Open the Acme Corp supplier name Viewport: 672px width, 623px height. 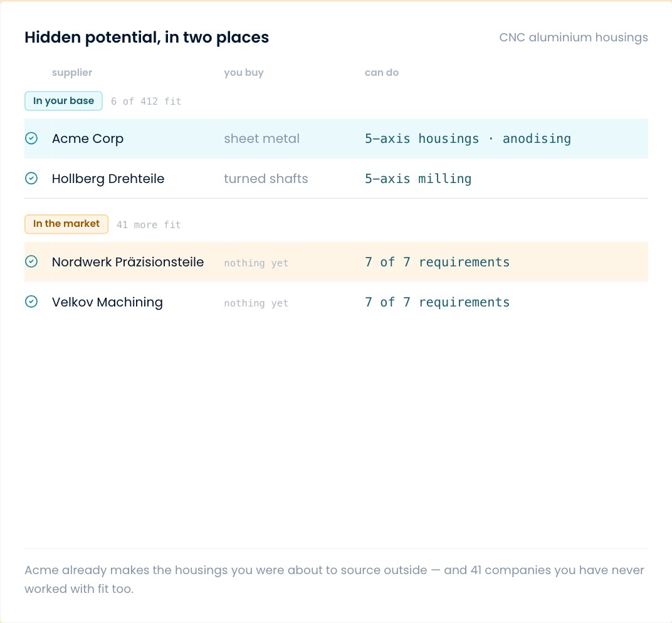(88, 139)
